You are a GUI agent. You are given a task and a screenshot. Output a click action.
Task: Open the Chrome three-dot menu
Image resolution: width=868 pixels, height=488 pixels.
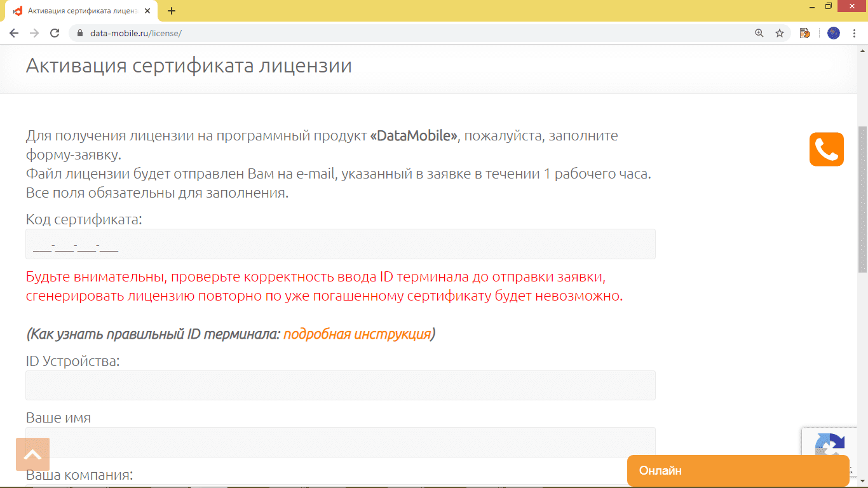[855, 33]
